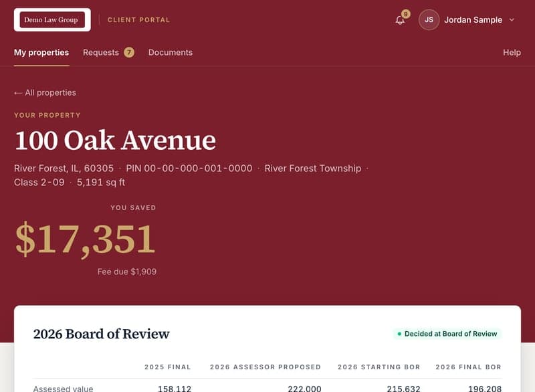Screen dimensions: 535x392
Task: Click the 158,112 assessed value cell
Action: 175,389
